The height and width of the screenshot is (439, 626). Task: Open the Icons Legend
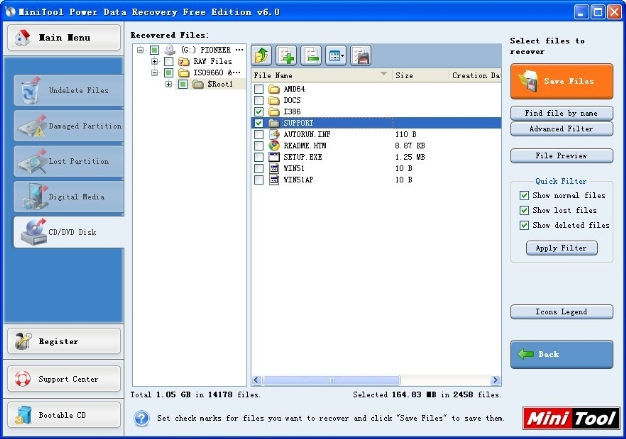click(561, 312)
